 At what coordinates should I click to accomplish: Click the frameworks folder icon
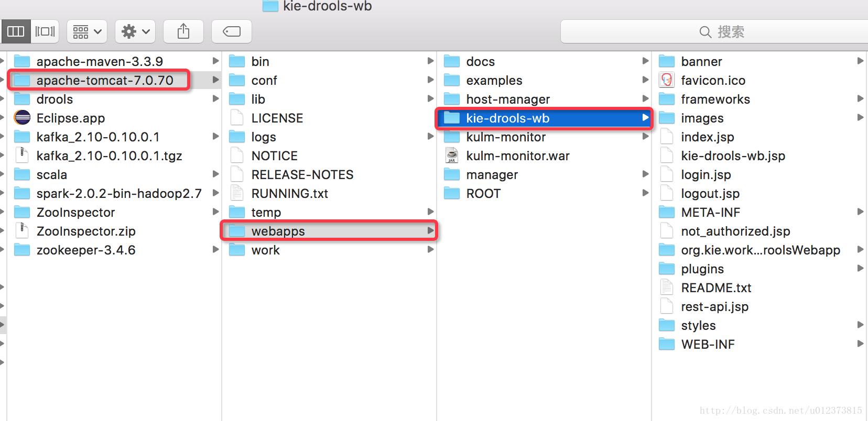click(667, 99)
